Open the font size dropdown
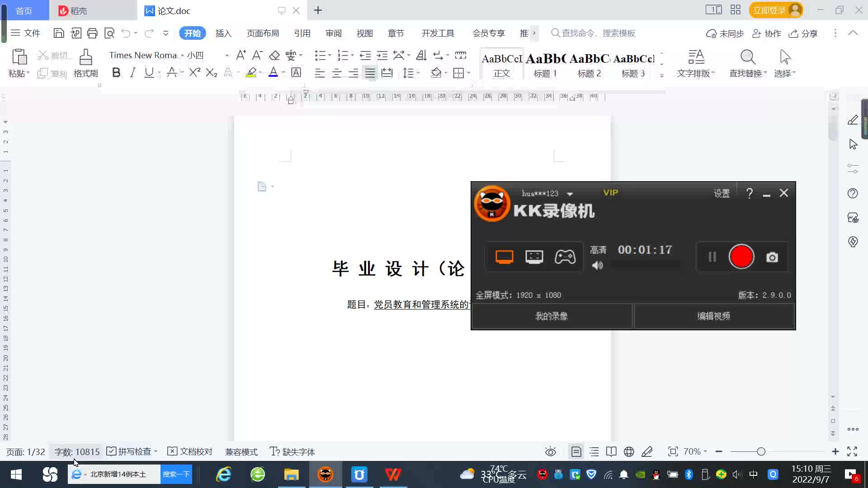Screen dimensions: 868x488 (x=226, y=56)
